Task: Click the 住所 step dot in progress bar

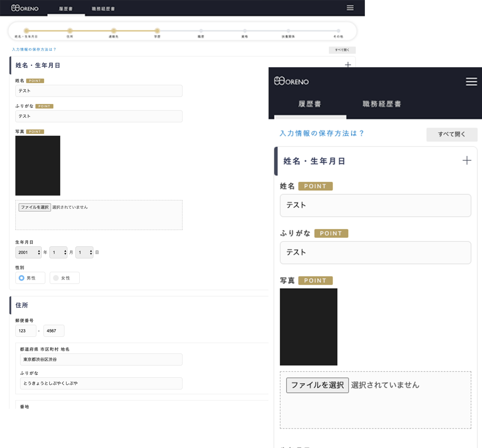Action: point(70,31)
